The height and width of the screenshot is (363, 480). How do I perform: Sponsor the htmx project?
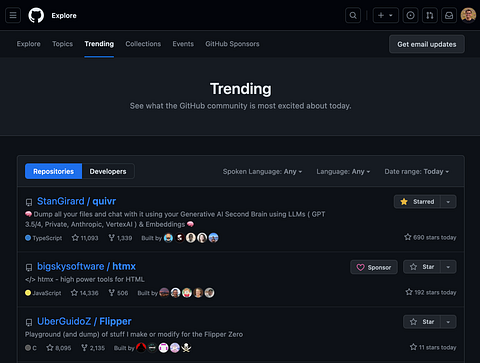coord(374,267)
